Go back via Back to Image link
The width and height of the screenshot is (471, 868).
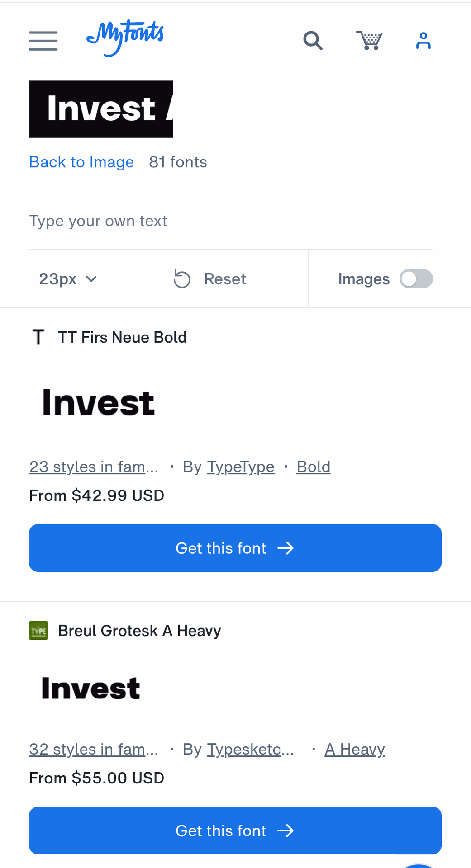[x=81, y=162]
